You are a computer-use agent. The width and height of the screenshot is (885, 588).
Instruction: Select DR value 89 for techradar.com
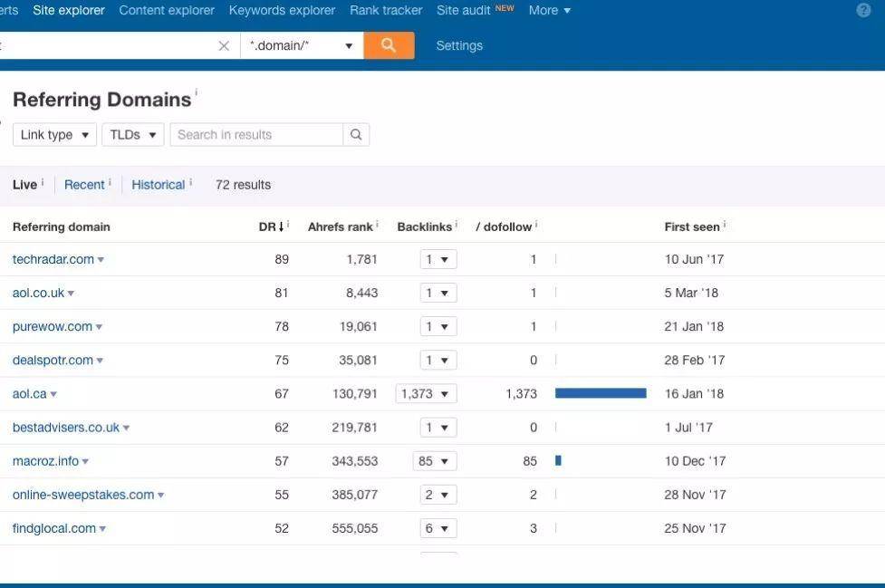(282, 260)
